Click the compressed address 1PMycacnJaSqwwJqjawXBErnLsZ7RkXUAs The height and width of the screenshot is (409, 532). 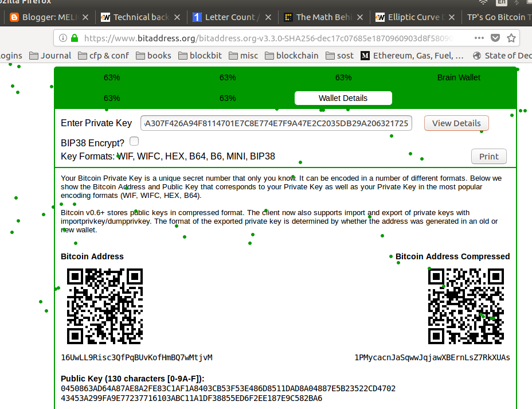(x=432, y=357)
